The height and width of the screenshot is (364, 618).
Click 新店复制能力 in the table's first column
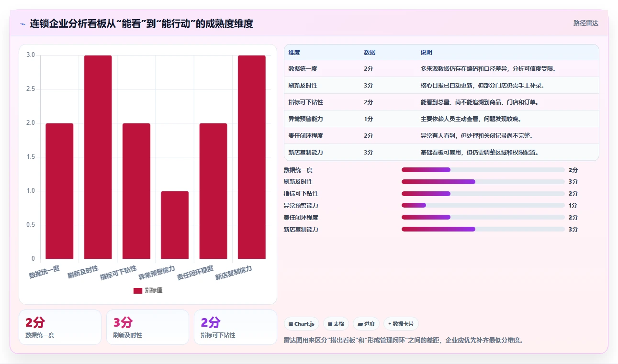tap(305, 153)
